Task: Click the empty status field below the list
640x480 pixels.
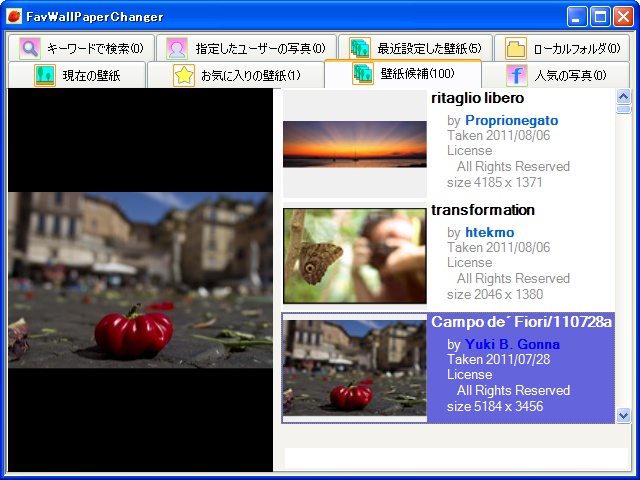Action: (x=456, y=458)
